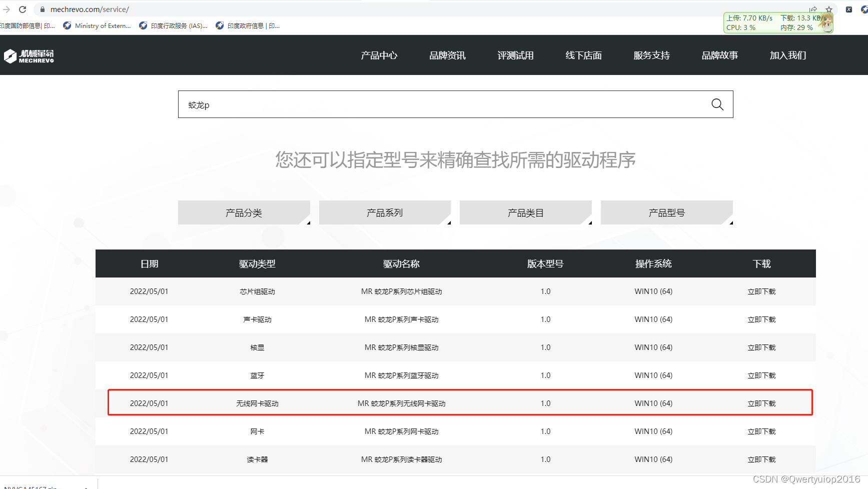Click MR 蛟龙P系列核显驱动 name

(x=401, y=347)
